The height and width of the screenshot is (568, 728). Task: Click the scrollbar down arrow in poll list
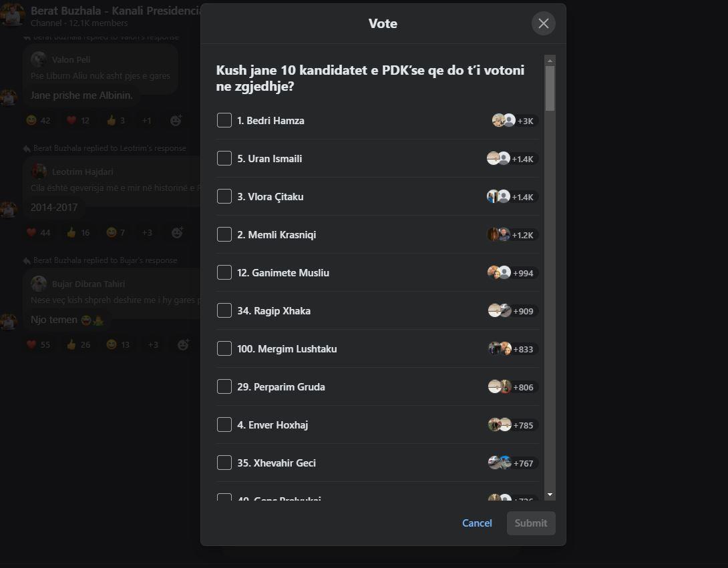(x=550, y=495)
